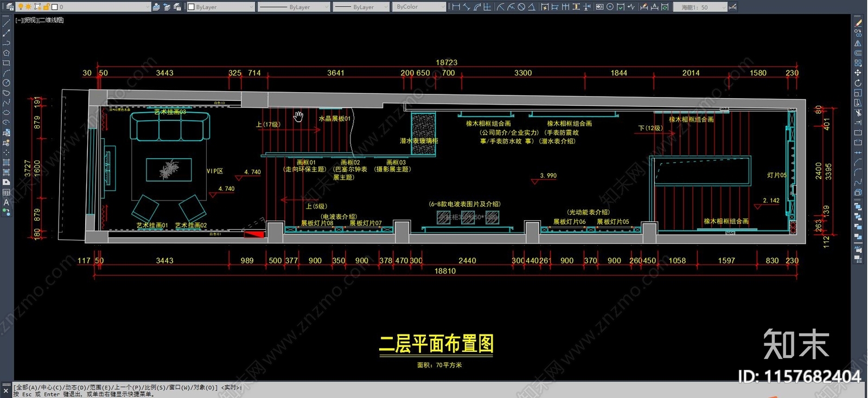This screenshot has width=868, height=398.
Task: Select the Rectangle draw tool
Action: (7, 62)
